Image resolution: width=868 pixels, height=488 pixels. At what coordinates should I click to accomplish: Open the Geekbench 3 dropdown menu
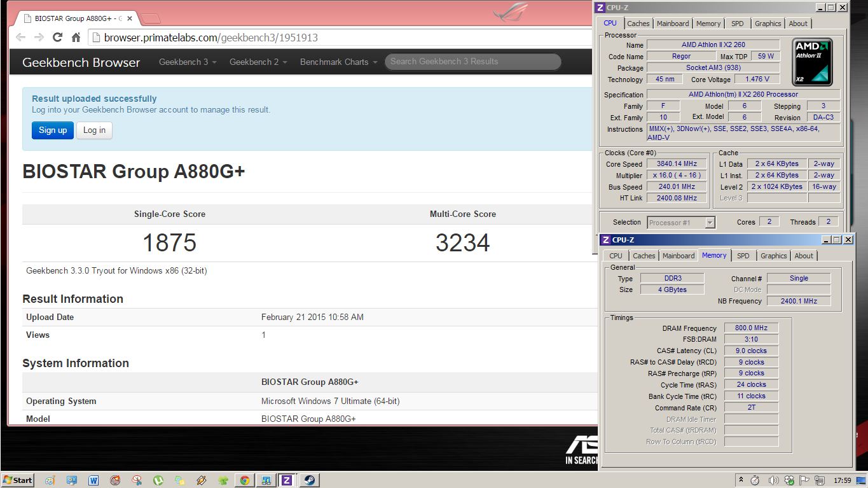tap(188, 62)
